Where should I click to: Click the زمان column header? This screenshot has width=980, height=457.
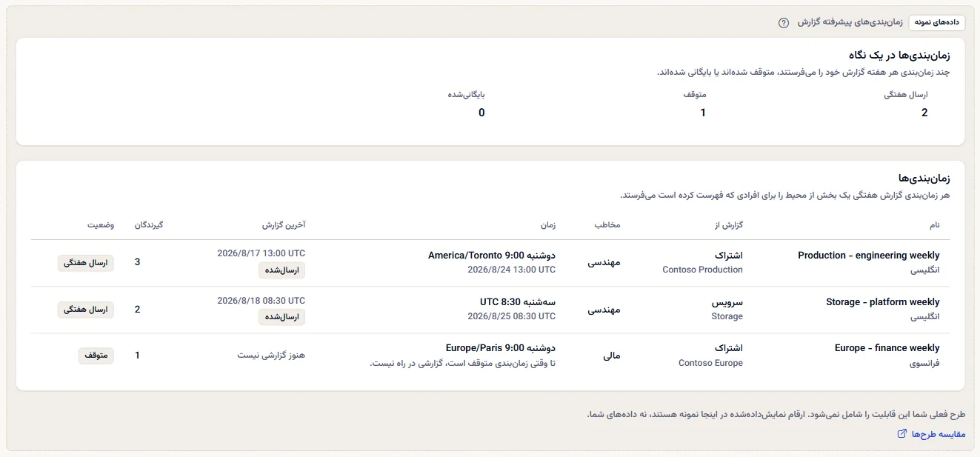[x=550, y=224]
